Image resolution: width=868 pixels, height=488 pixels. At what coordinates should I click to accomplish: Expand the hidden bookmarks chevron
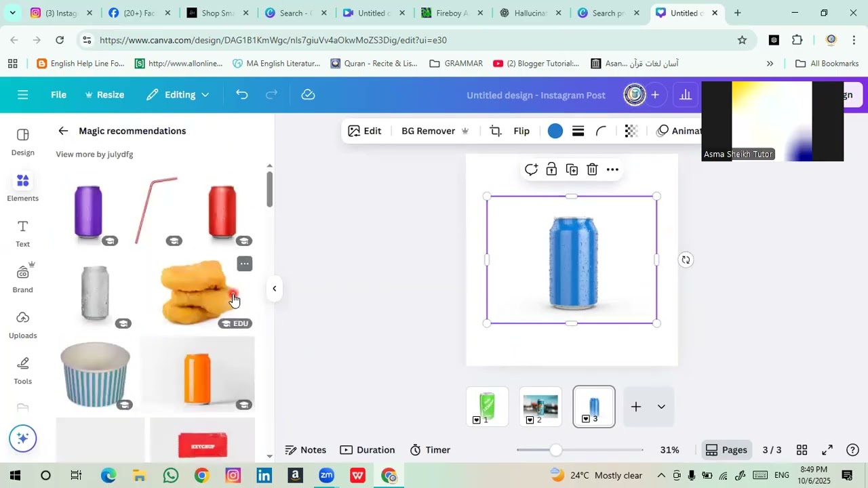pos(770,64)
